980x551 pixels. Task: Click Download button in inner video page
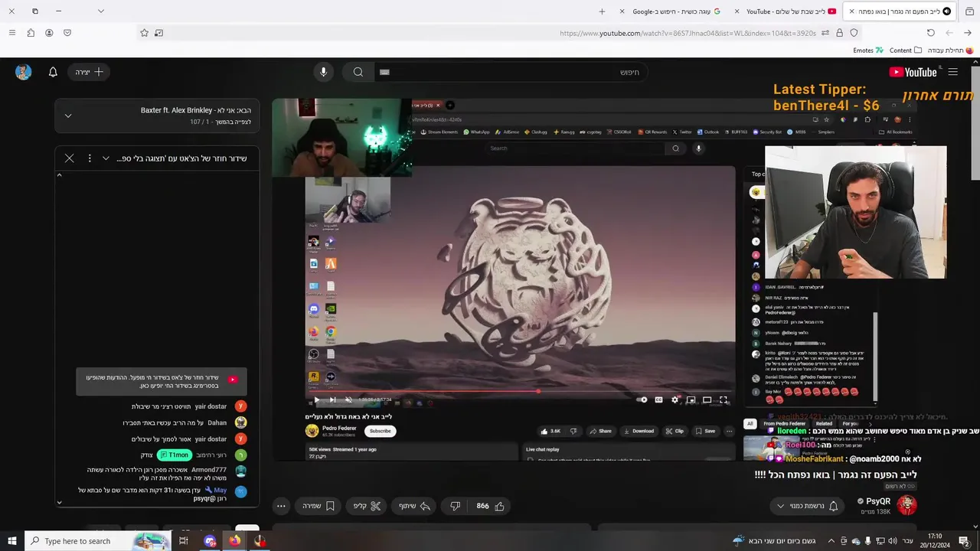coord(639,431)
